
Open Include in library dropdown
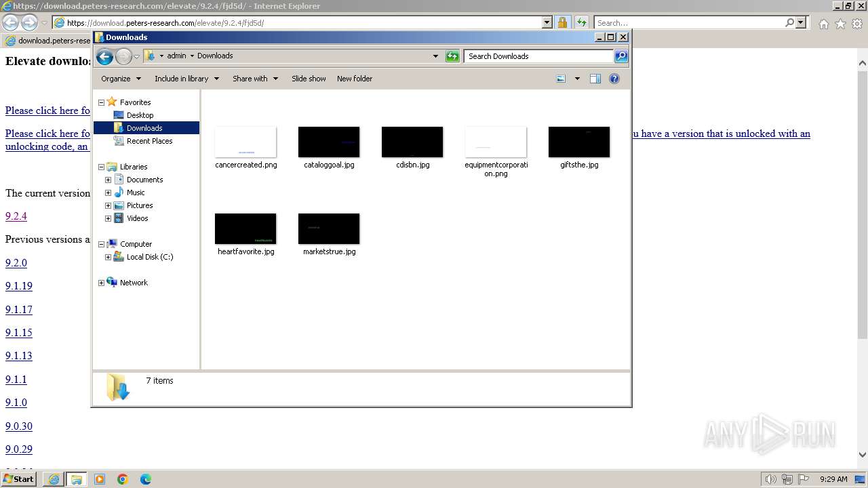pos(186,79)
